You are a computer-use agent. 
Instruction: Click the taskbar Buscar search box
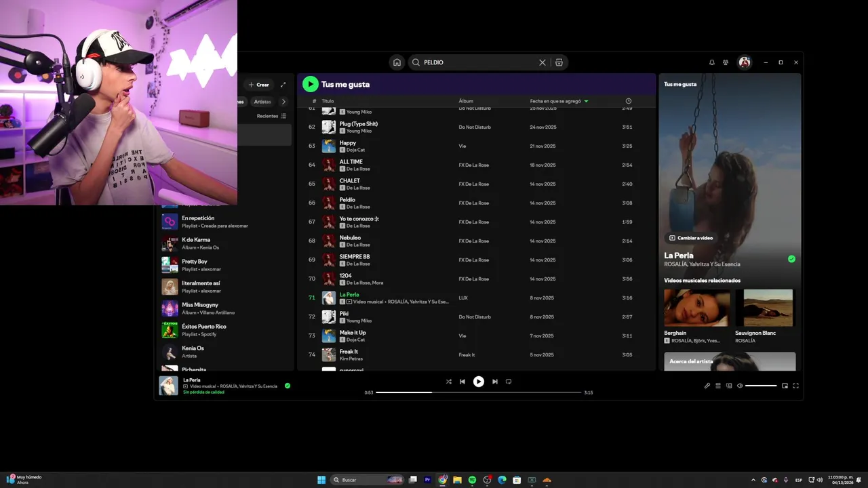coord(368,480)
